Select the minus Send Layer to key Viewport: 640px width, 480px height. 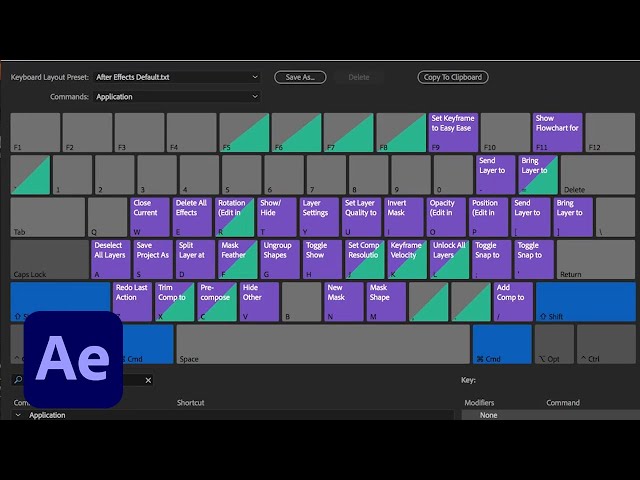tap(496, 175)
